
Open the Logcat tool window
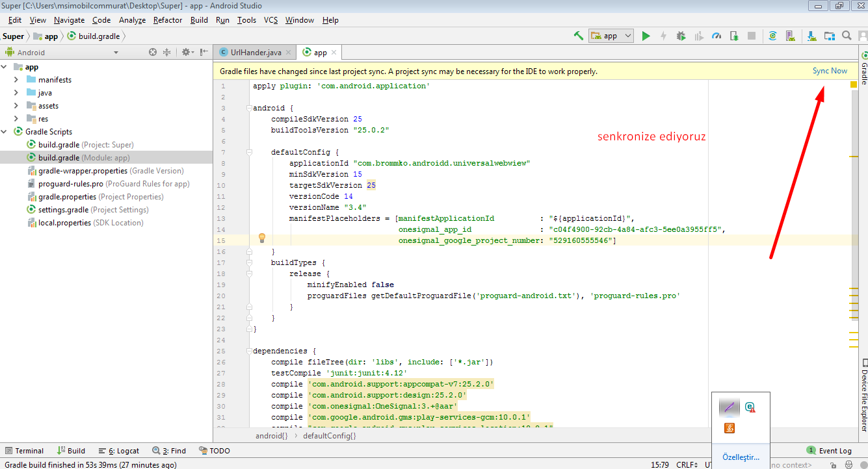click(119, 450)
